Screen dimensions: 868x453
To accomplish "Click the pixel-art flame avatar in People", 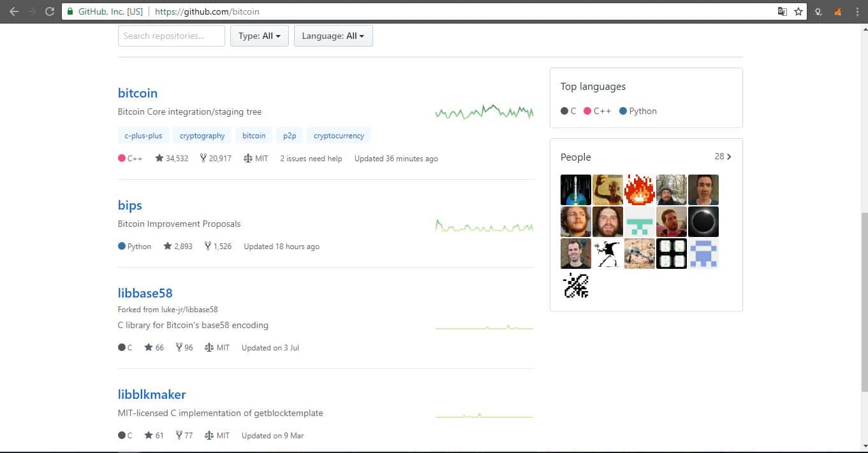I will [639, 190].
